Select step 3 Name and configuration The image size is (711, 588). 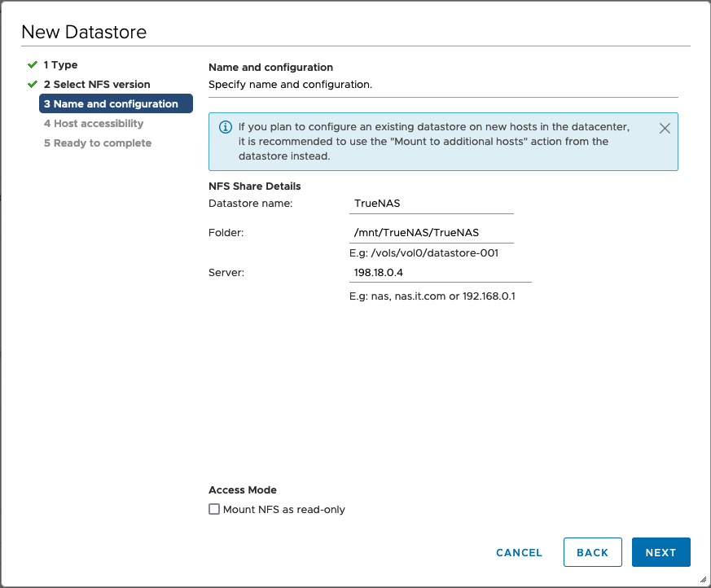pyautogui.click(x=111, y=103)
